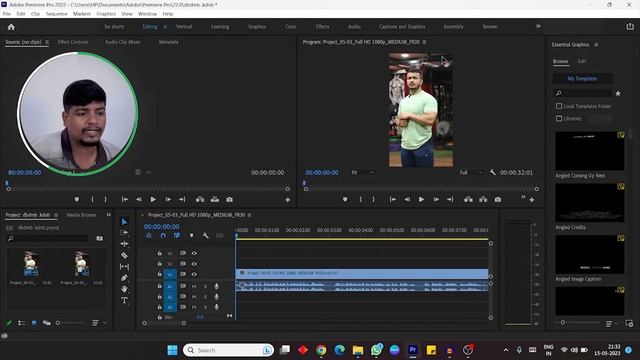This screenshot has height=360, width=640.
Task: Solo audio track A2
Action: pyautogui.click(x=205, y=297)
